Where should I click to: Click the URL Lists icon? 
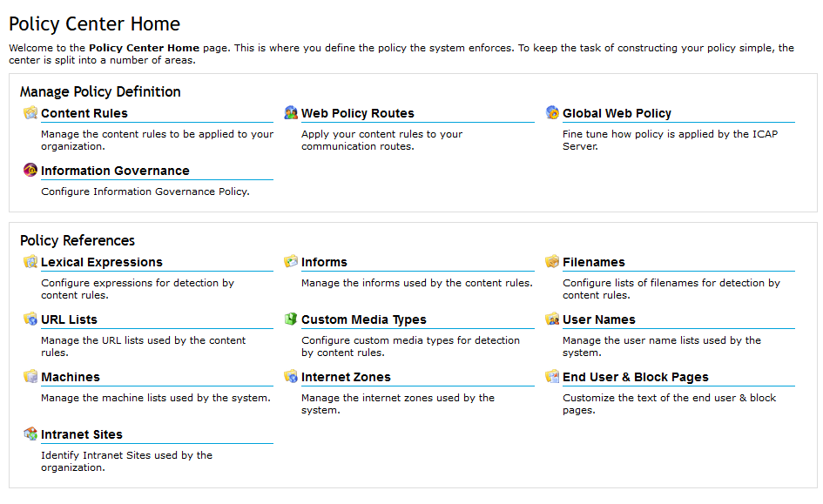point(30,319)
